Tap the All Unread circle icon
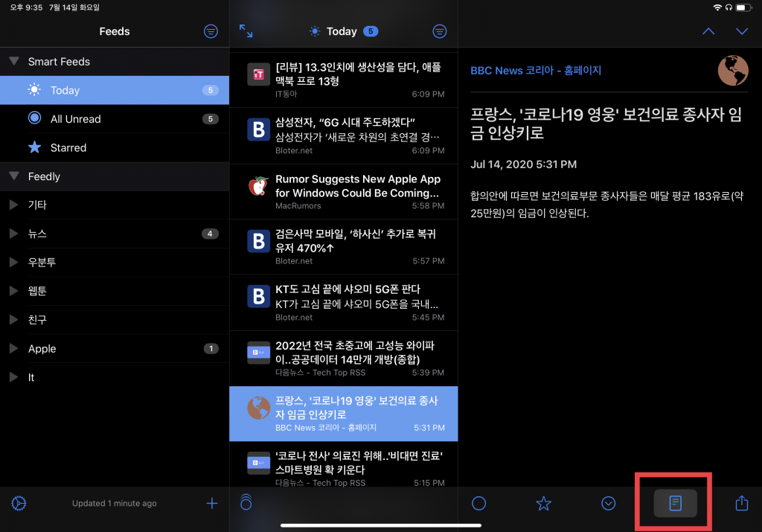 coord(34,118)
